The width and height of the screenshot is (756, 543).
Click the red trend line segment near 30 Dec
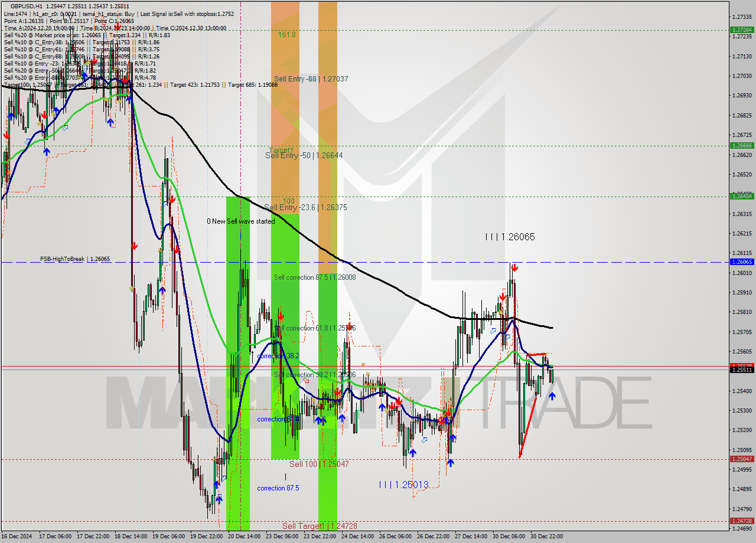pyautogui.click(x=527, y=427)
